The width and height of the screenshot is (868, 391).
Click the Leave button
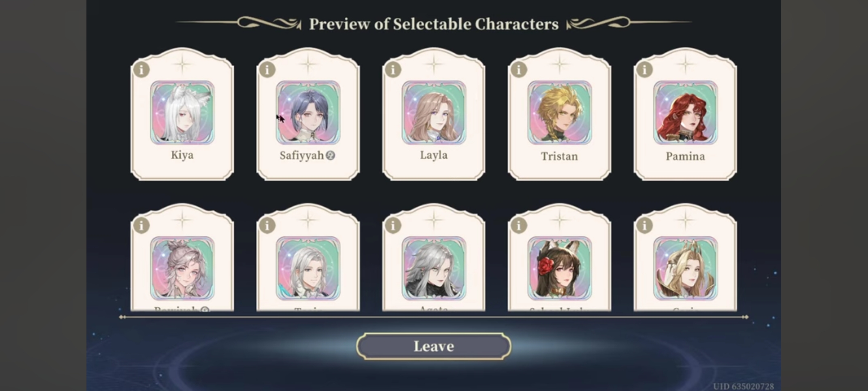(434, 346)
